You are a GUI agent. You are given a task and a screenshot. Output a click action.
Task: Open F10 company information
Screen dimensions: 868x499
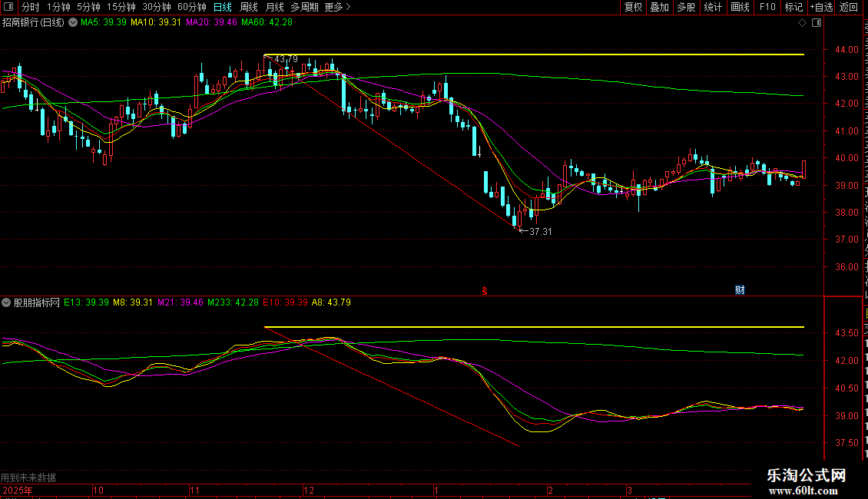[x=767, y=7]
